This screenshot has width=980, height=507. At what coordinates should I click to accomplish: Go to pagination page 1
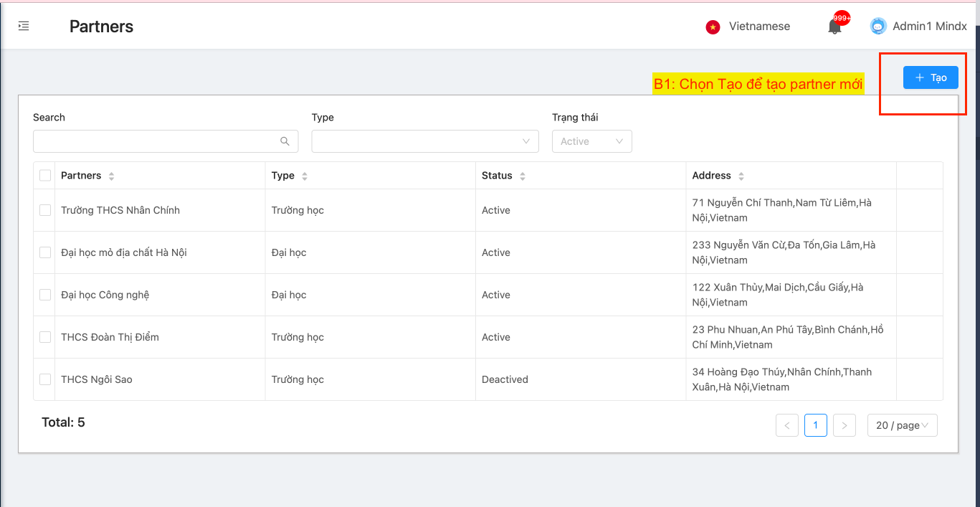(815, 425)
